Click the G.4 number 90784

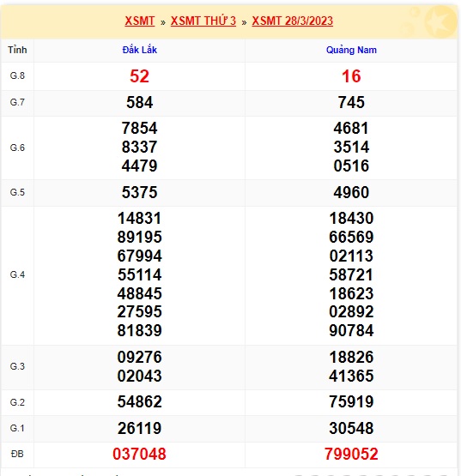351,330
